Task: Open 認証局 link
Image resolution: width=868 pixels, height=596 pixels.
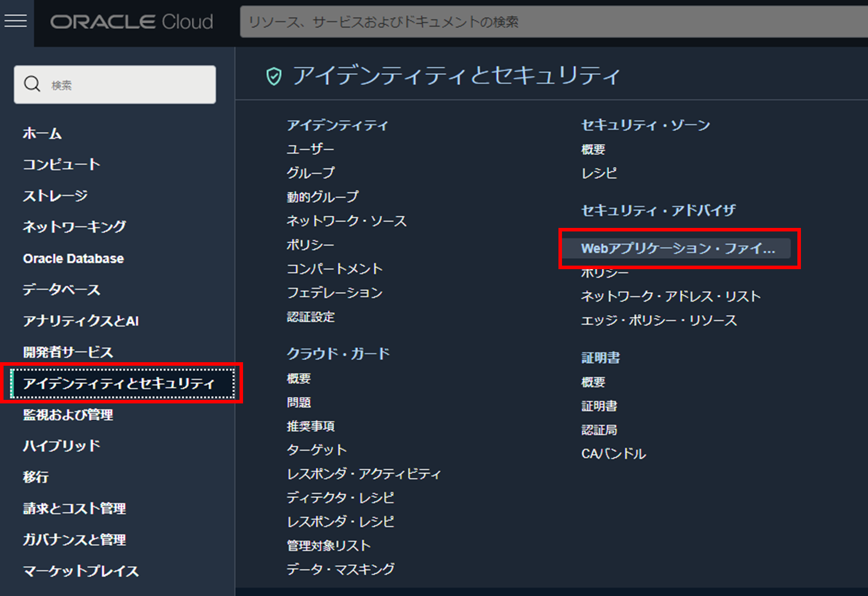Action: coord(600,430)
